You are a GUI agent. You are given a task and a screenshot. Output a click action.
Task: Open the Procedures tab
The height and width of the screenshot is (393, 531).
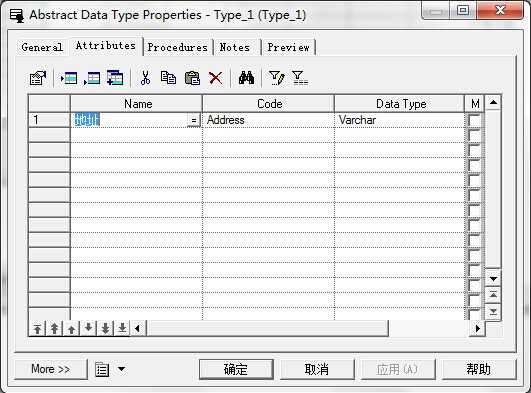click(x=177, y=47)
